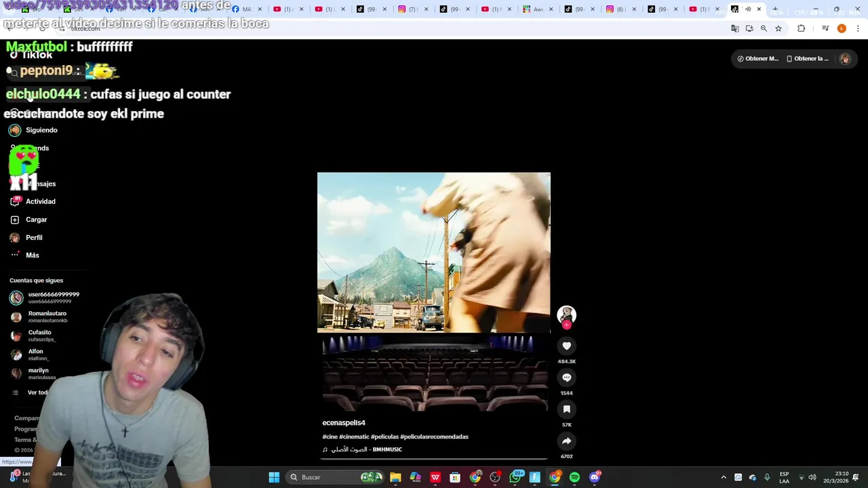Open Microsoft 365 from the taskbar
The height and width of the screenshot is (488, 868).
(415, 477)
